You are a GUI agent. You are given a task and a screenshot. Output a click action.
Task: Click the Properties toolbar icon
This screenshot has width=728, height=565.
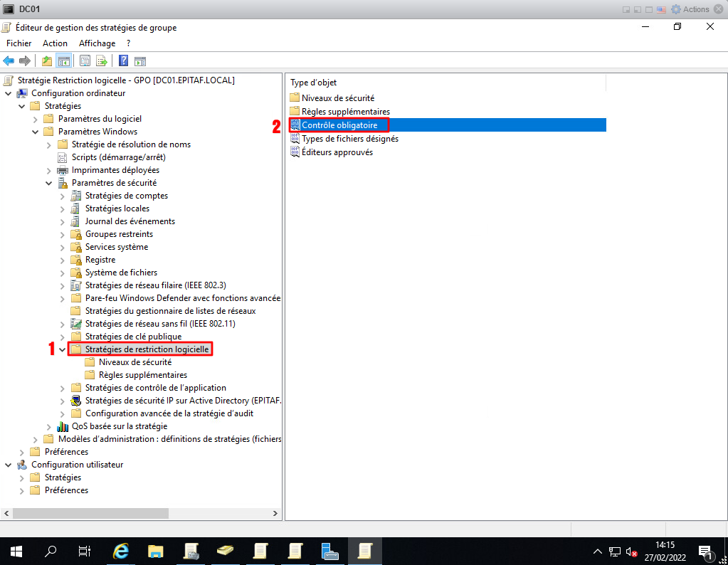[85, 61]
